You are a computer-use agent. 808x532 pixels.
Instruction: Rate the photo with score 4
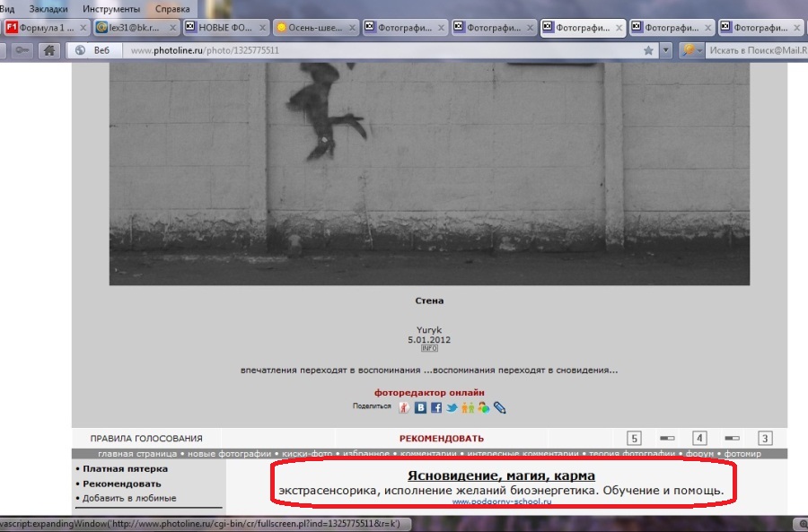[699, 439]
